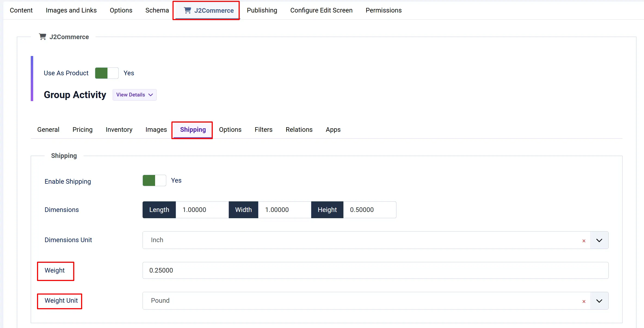This screenshot has width=644, height=328.
Task: Open the Inventory sub-tab
Action: click(x=119, y=130)
